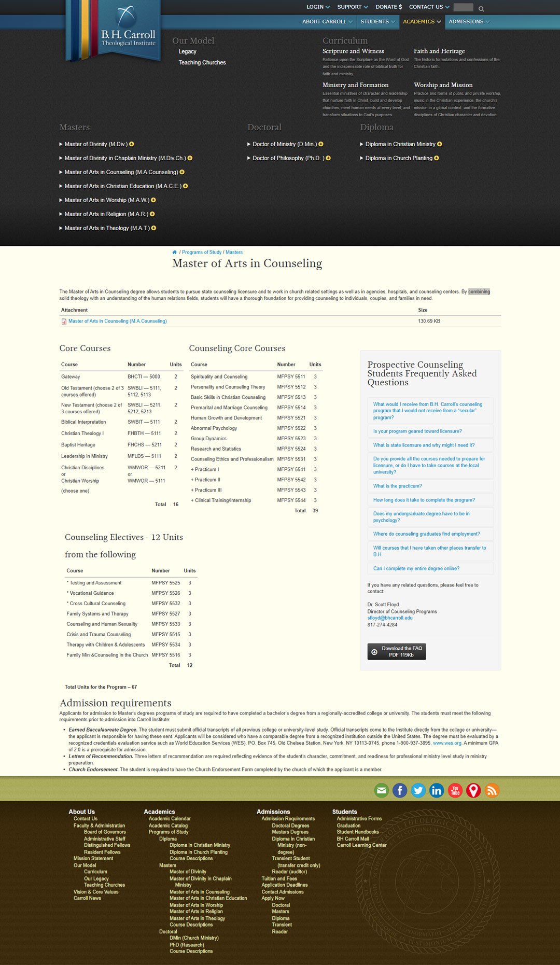Click the search input field at top
This screenshot has width=560, height=965.
(x=463, y=7)
